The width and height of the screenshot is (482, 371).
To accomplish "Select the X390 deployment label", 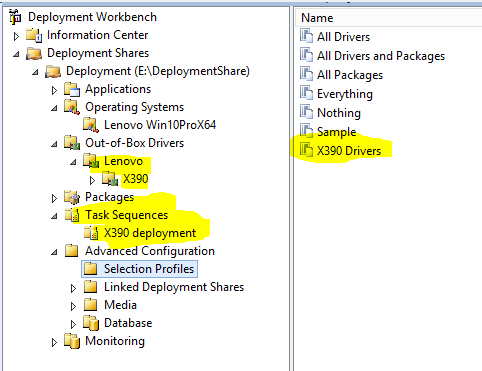I will click(150, 233).
